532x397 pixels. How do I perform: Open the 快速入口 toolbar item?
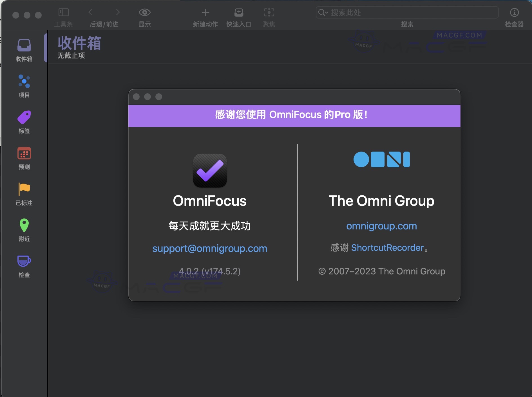[238, 12]
